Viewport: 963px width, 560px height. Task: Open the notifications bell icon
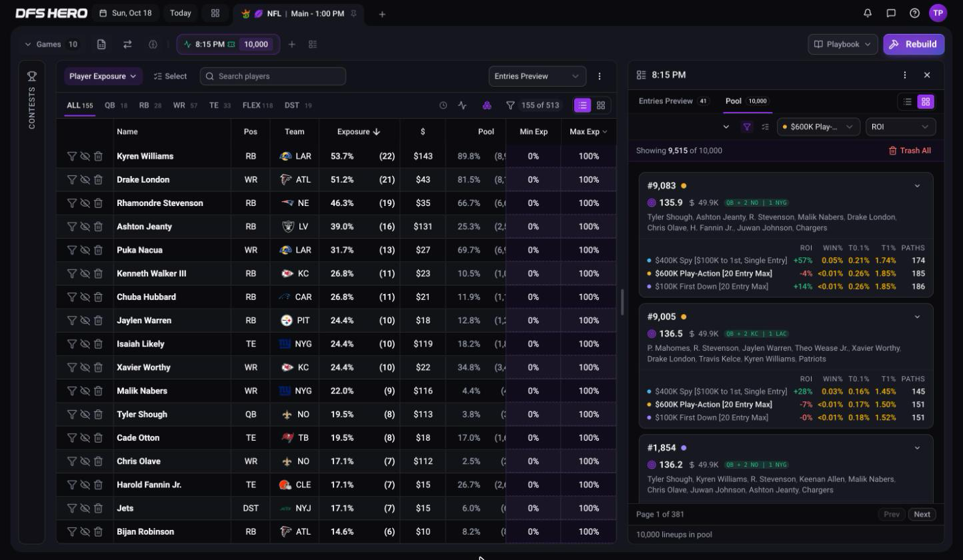point(868,13)
